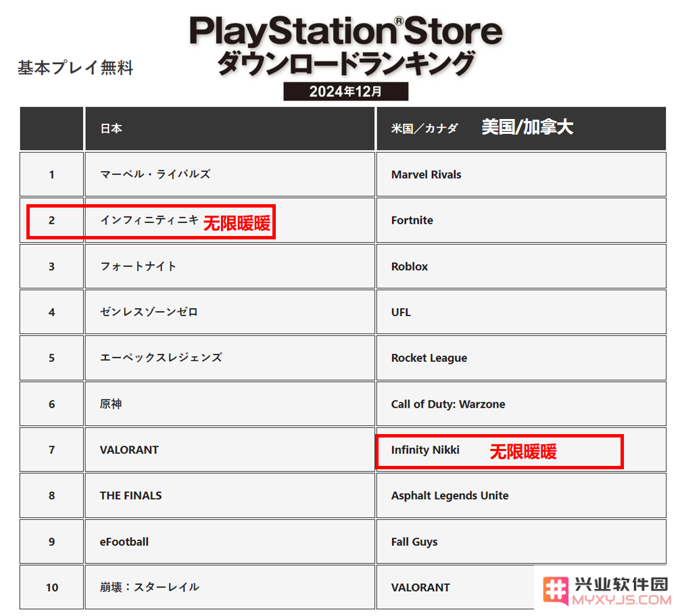This screenshot has height=616, width=680.
Task: Click Asphalt Legends Unite entry
Action: (x=450, y=496)
